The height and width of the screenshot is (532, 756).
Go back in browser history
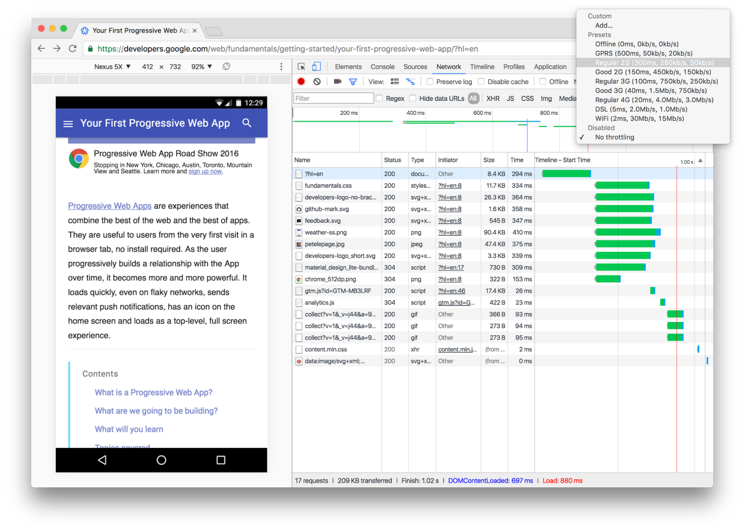tap(41, 49)
